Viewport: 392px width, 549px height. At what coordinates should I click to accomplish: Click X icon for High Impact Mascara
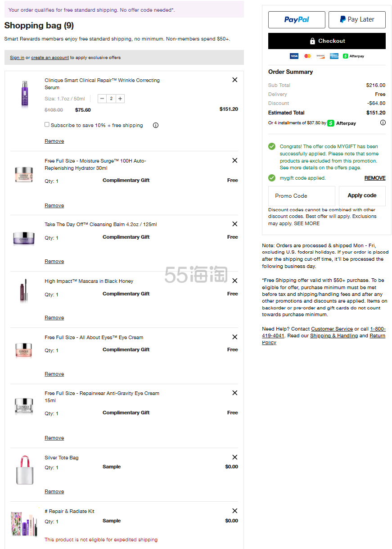[x=234, y=281]
